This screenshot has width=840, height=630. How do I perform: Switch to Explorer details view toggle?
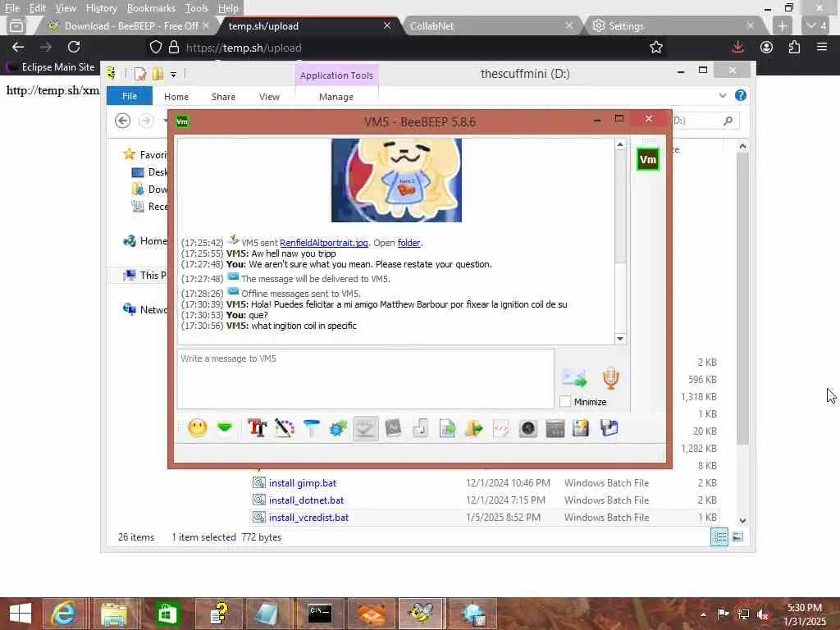click(x=719, y=536)
